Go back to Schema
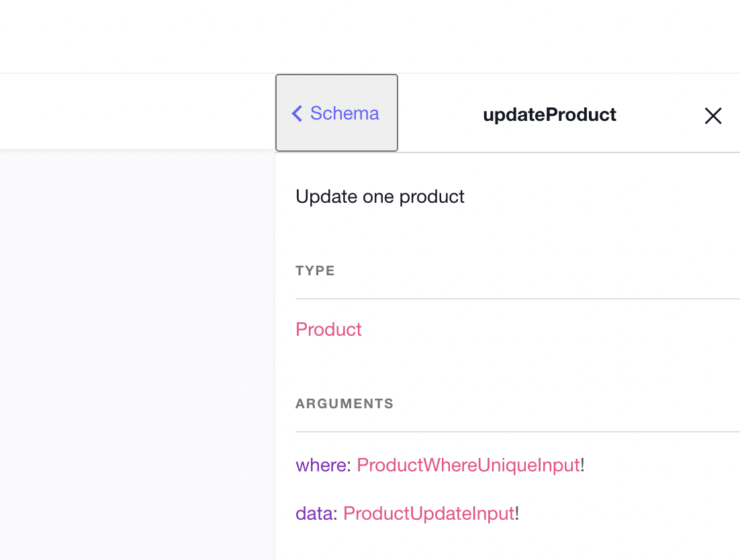The height and width of the screenshot is (560, 740). click(x=337, y=113)
